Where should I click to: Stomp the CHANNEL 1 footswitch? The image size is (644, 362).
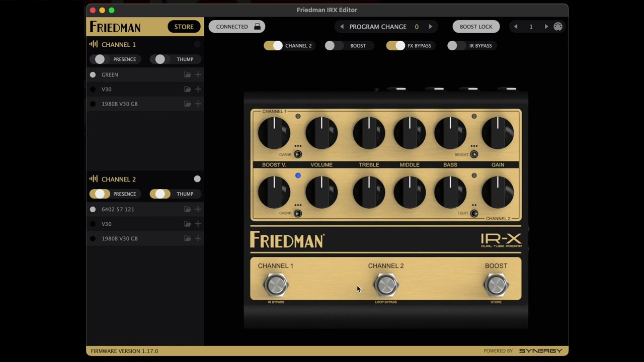pyautogui.click(x=276, y=285)
